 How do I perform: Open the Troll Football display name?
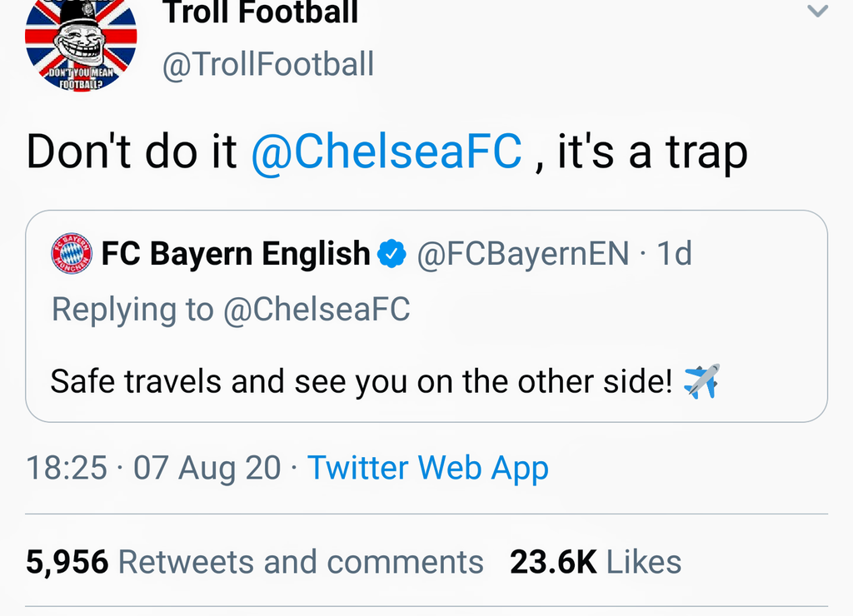260,12
